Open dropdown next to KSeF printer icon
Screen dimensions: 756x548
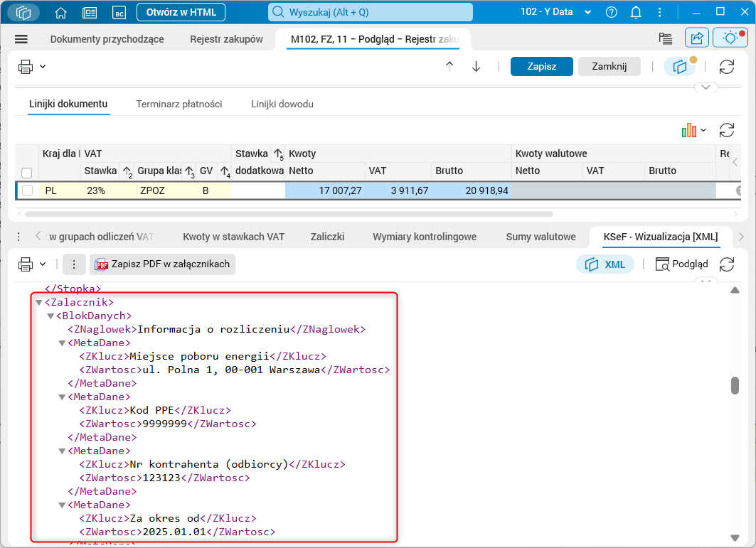43,264
